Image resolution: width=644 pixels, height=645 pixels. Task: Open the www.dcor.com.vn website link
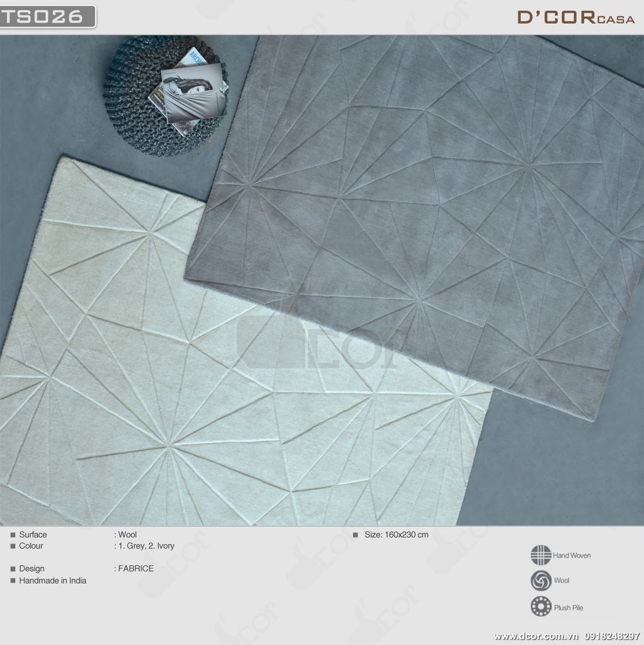click(x=536, y=636)
